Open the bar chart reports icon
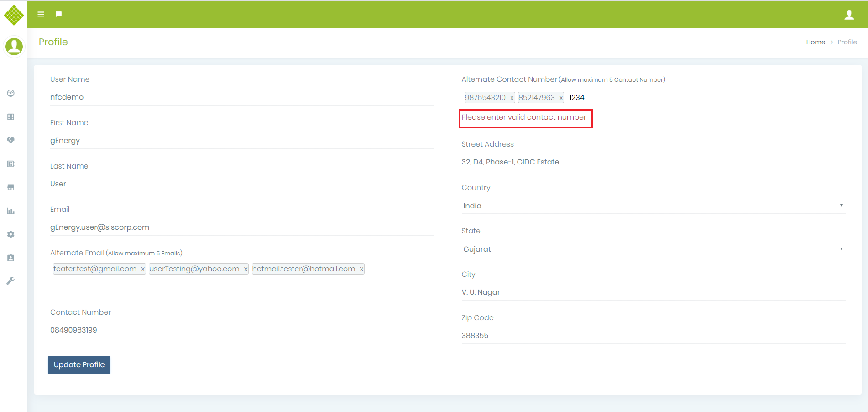 [11, 211]
